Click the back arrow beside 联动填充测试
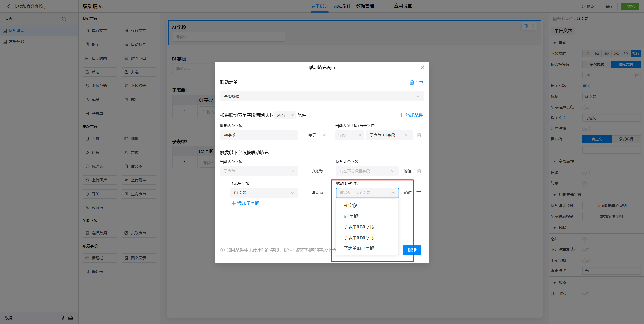644x324 pixels. coord(9,6)
